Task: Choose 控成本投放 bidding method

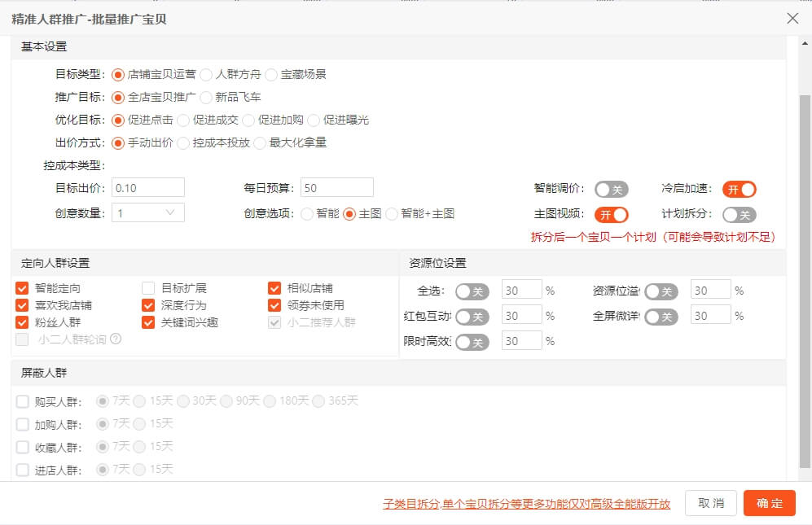Action: coord(183,143)
